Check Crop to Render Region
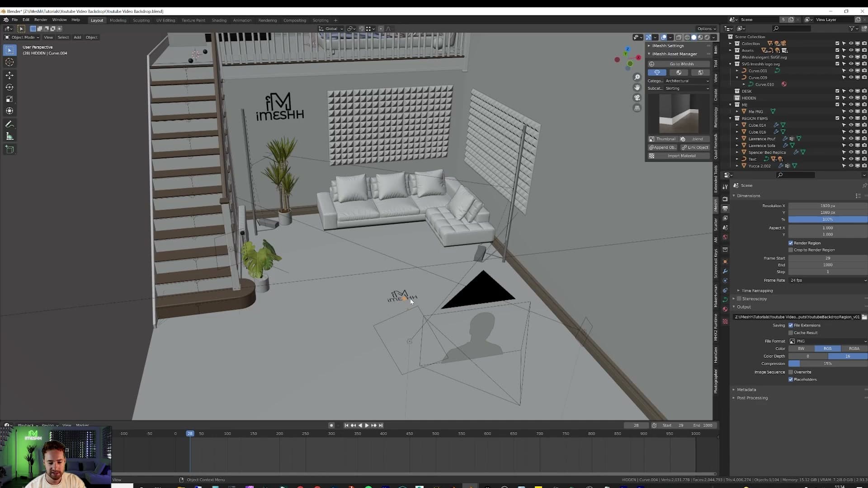 (791, 250)
